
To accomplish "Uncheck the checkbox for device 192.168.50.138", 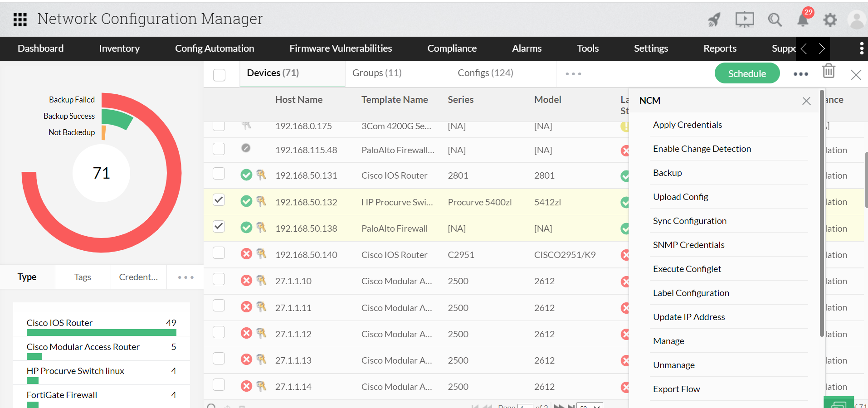I will click(x=219, y=226).
